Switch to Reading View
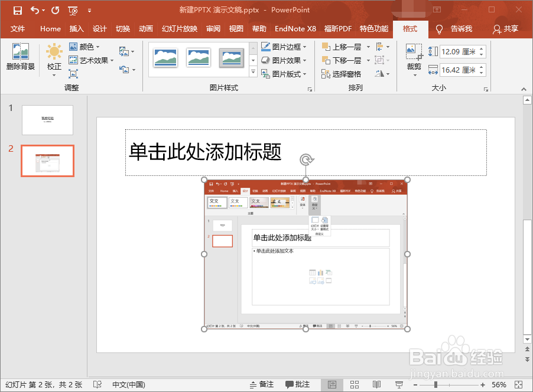The height and width of the screenshot is (392, 533). click(x=377, y=384)
